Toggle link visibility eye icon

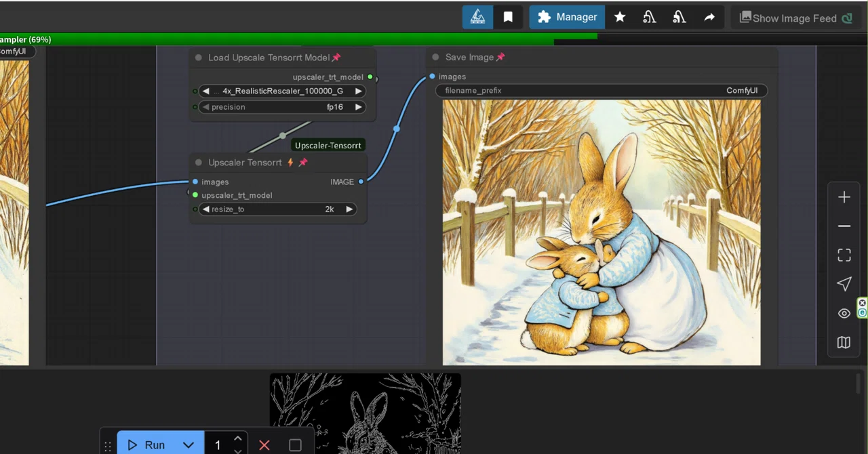[x=844, y=313]
